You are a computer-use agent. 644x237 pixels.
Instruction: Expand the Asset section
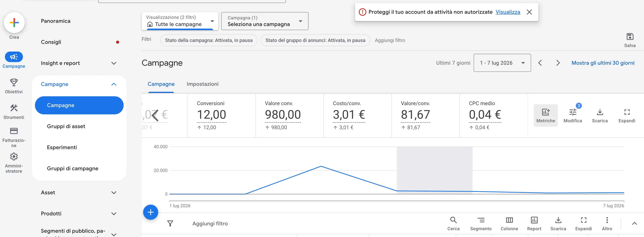114,192
